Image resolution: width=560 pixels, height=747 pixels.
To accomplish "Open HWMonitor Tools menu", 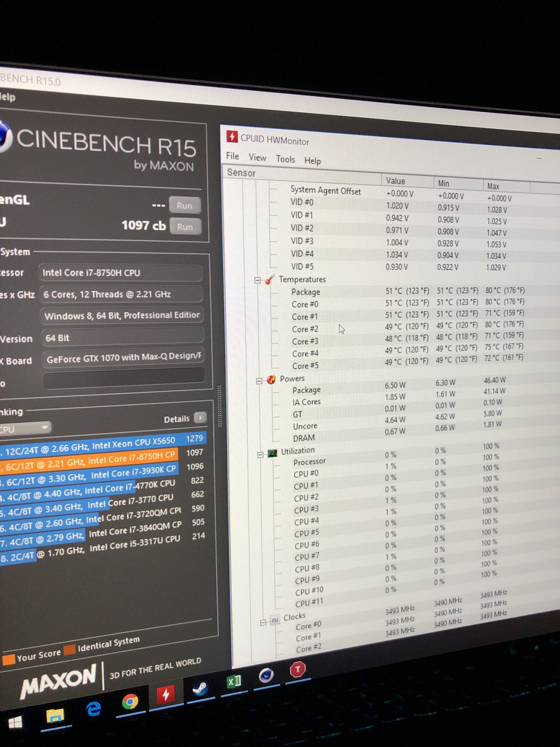I will (285, 159).
